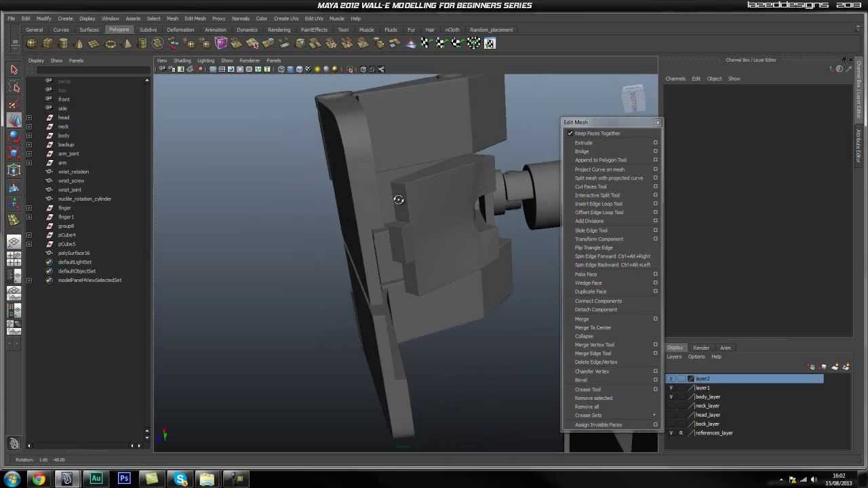Click body_layer color swatch
This screenshot has width=868, height=488.
(x=691, y=396)
